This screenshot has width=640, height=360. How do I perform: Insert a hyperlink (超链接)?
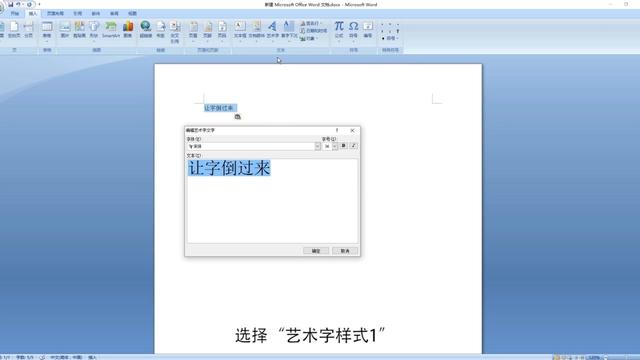pyautogui.click(x=145, y=30)
